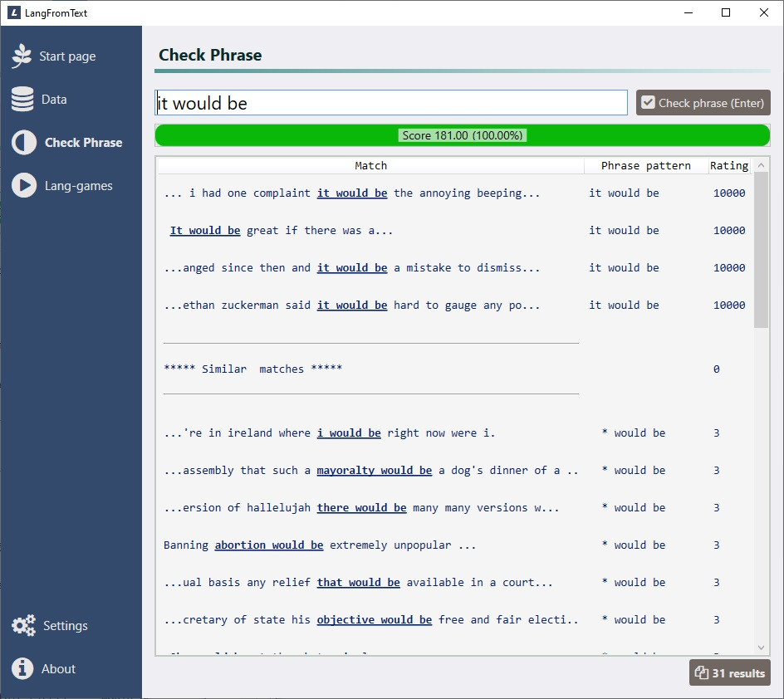Screen dimensions: 784x699
Task: Click the Start page leaf icon
Action: pyautogui.click(x=22, y=56)
